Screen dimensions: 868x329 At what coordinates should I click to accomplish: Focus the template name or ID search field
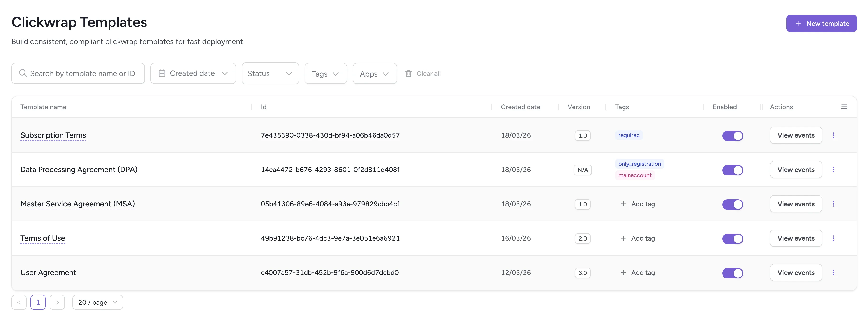[83, 74]
